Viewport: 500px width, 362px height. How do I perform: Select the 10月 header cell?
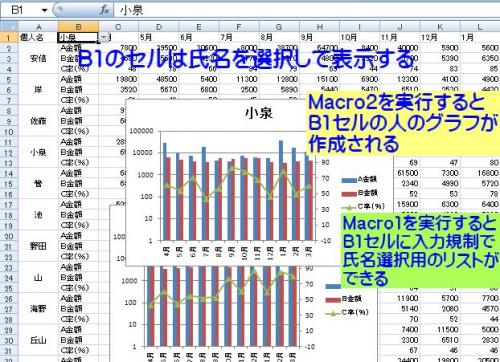click(x=360, y=37)
